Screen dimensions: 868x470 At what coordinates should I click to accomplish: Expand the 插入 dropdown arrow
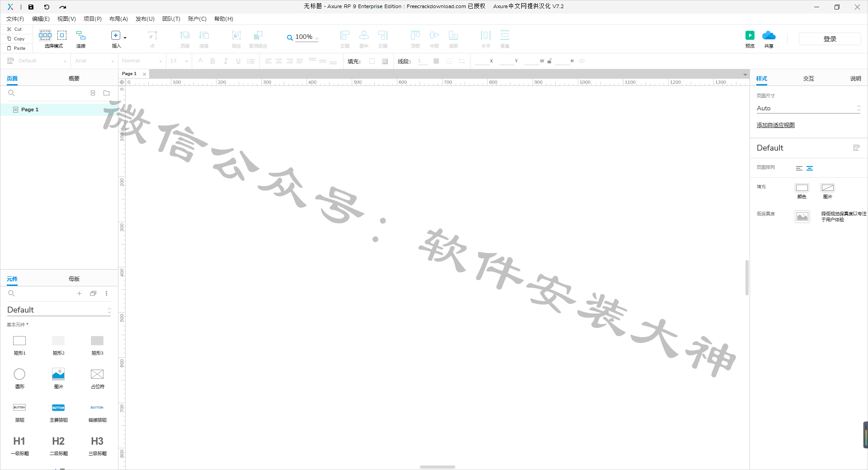[x=125, y=38]
